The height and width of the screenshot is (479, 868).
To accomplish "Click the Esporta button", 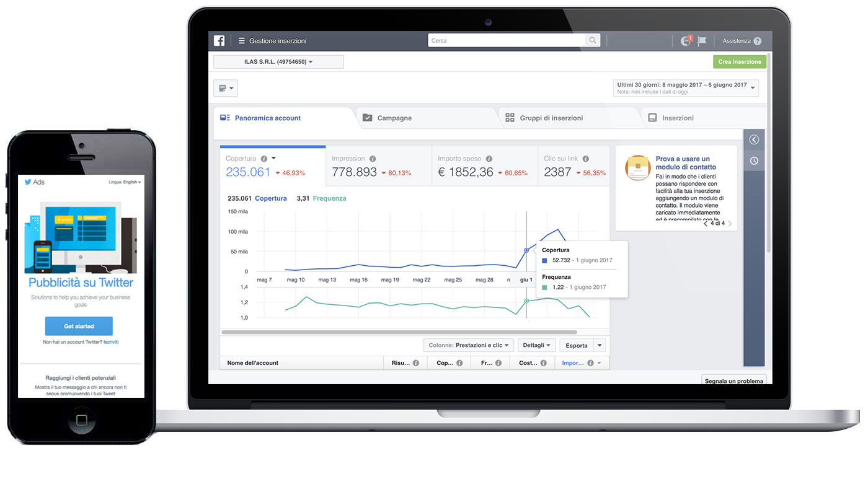I will (577, 345).
